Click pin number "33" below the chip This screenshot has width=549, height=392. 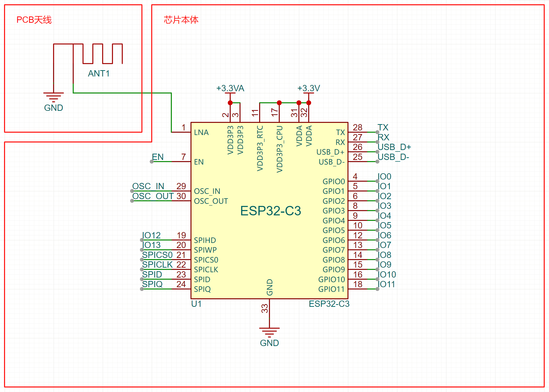265,309
